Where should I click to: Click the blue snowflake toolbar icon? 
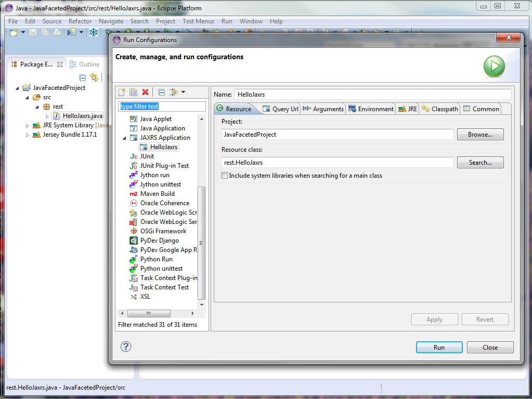(93, 32)
